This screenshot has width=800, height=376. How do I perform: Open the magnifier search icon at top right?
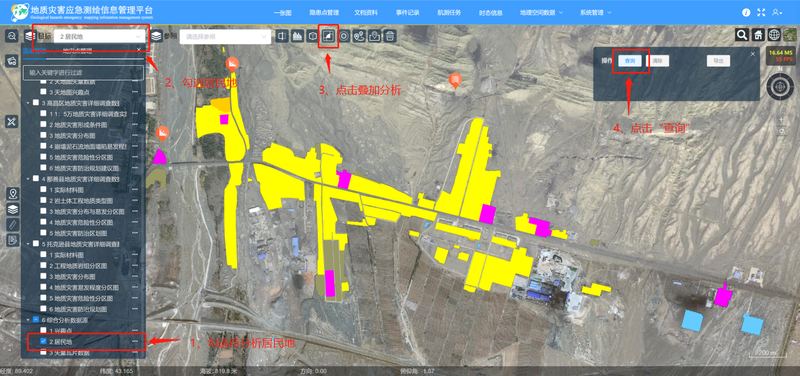(742, 35)
